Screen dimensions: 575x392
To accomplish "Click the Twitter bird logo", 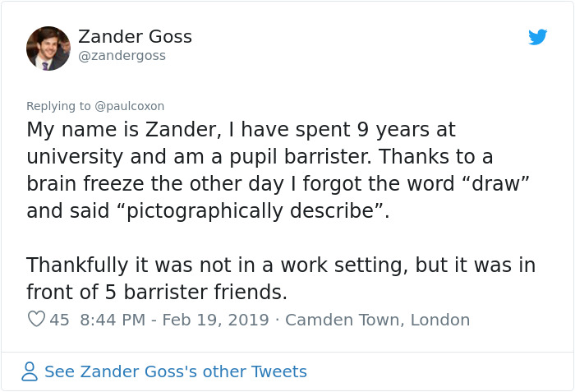I will pos(537,37).
